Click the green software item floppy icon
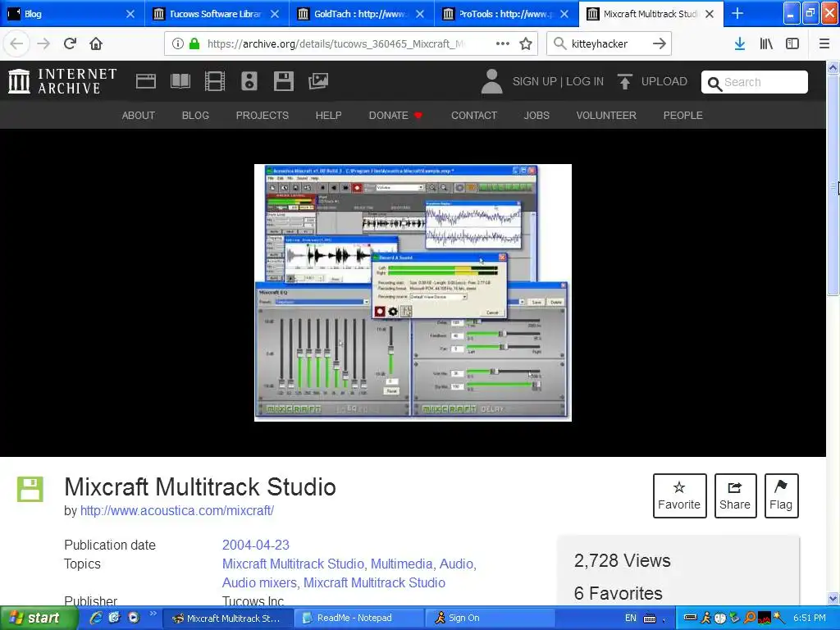This screenshot has width=840, height=630. [30, 489]
